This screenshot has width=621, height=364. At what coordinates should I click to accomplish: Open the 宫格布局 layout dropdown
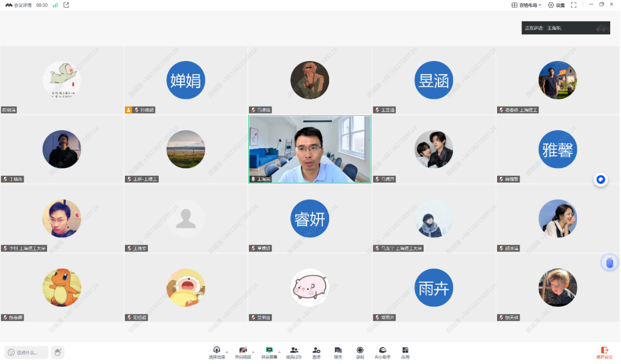click(x=527, y=5)
